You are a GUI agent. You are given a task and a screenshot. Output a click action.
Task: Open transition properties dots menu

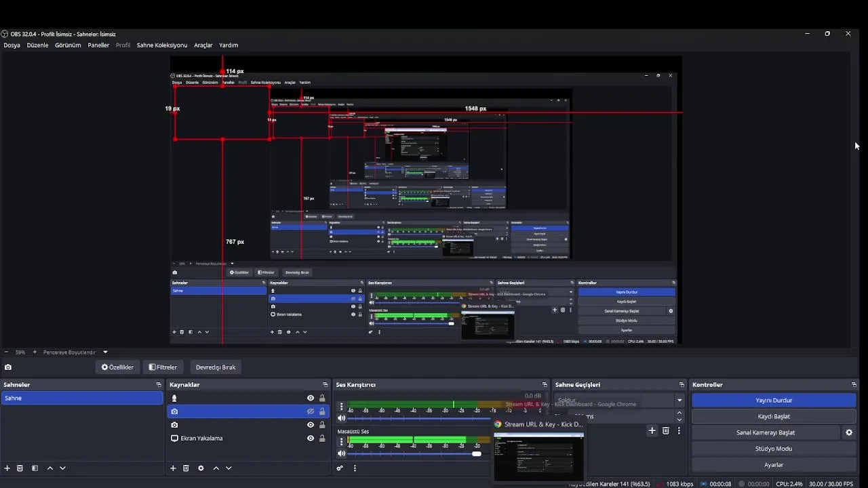(x=679, y=430)
